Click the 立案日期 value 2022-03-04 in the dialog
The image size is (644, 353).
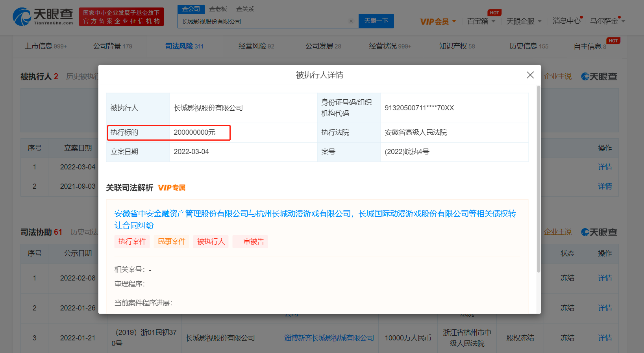[x=191, y=152]
